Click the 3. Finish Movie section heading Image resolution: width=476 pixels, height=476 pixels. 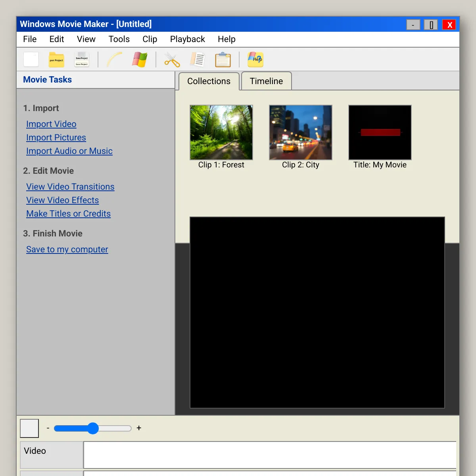(53, 234)
